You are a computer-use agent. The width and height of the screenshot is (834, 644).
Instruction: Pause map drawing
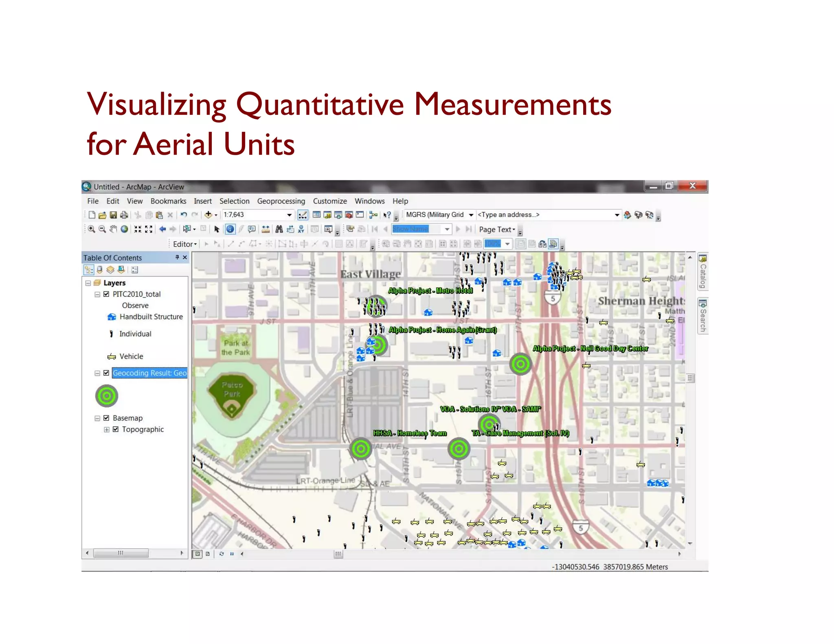[x=232, y=554]
